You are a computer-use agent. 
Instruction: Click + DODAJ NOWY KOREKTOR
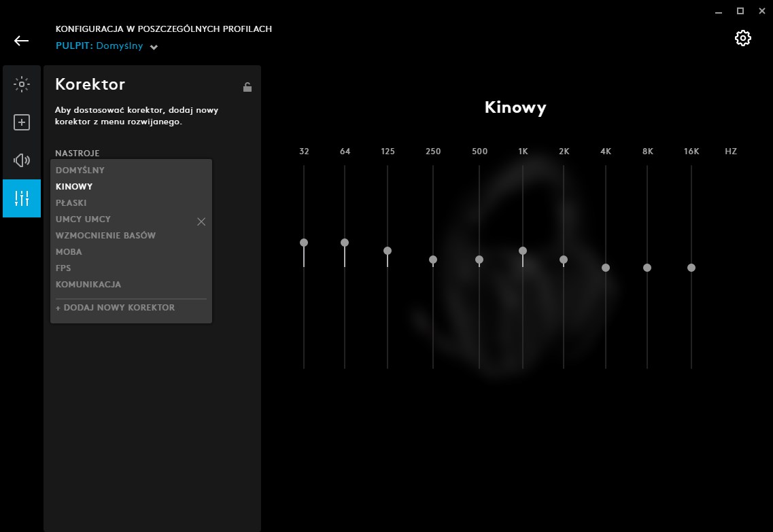pos(115,308)
